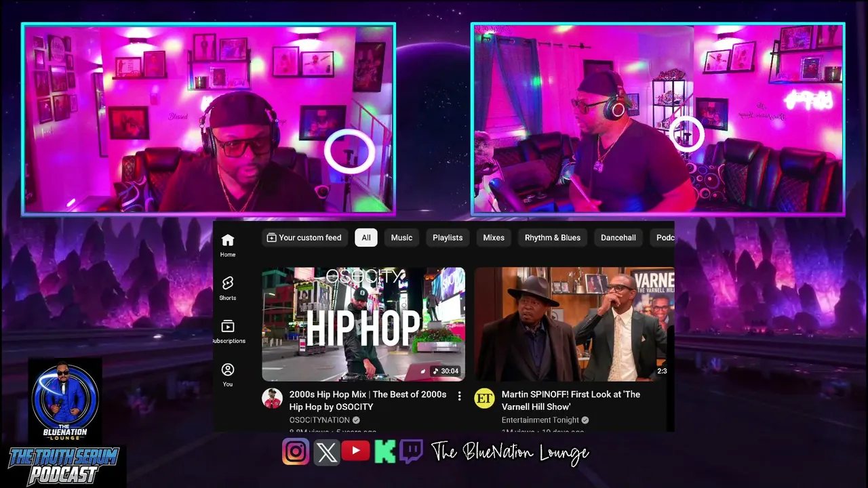The image size is (868, 488).
Task: Click the Martin SPINOFF video title
Action: [571, 401]
